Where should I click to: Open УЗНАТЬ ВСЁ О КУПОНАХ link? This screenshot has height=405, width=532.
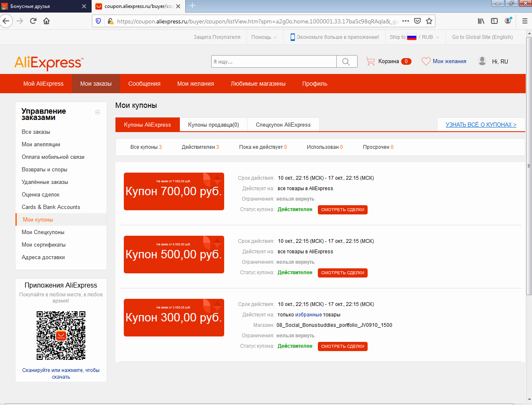(481, 125)
